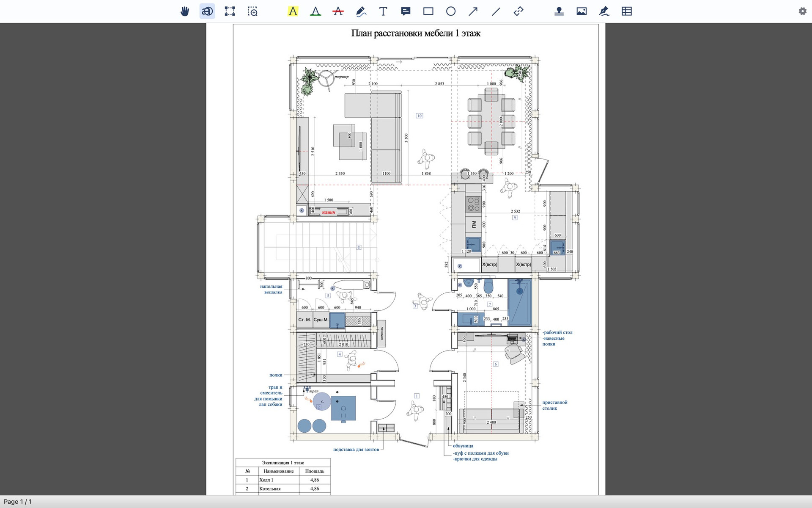Activate the marquee zoom tool

252,11
